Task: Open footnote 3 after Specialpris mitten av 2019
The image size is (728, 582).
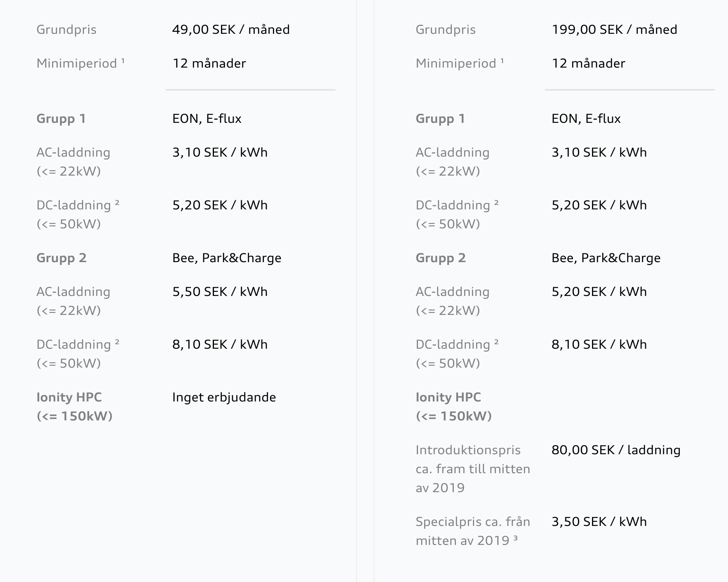Action: (515, 538)
